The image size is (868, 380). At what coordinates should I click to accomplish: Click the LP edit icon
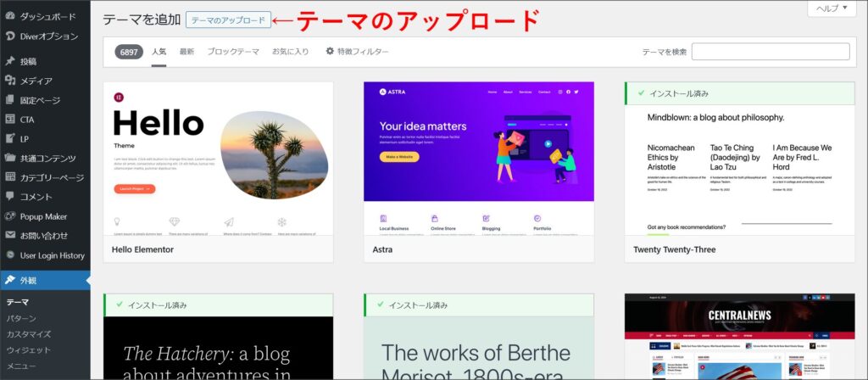(10, 138)
